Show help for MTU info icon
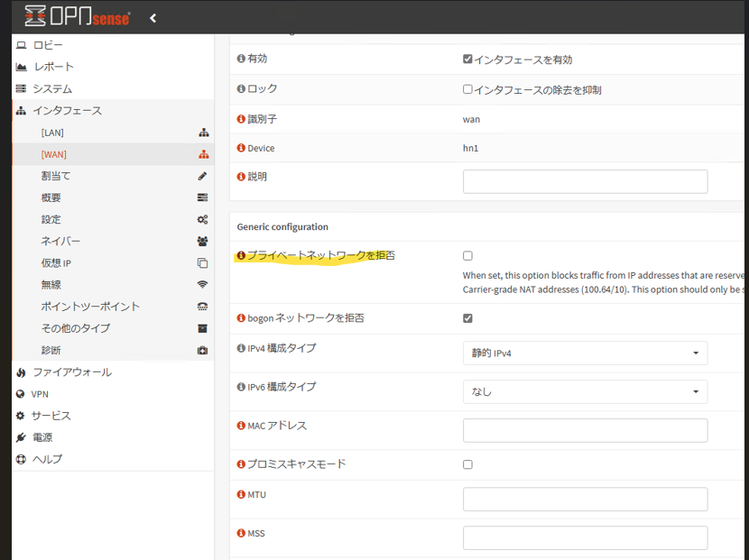Viewport: 749px width, 560px height. 241,494
